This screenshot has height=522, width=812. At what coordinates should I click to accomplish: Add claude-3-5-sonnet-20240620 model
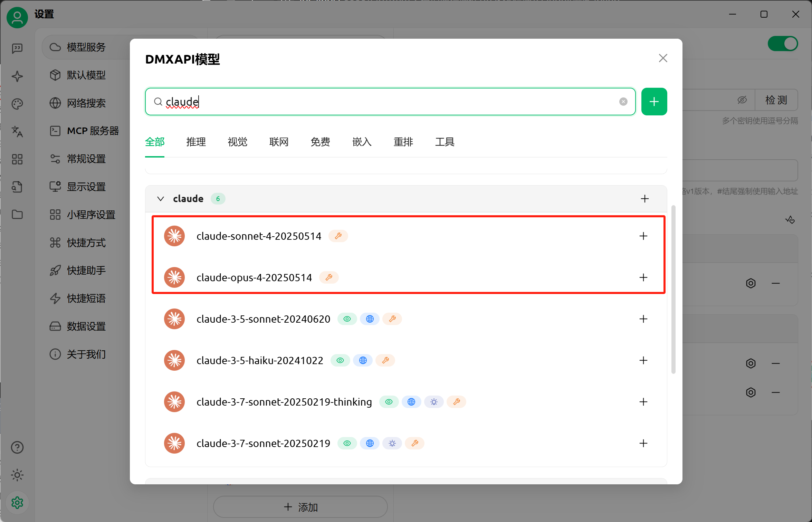click(x=643, y=319)
